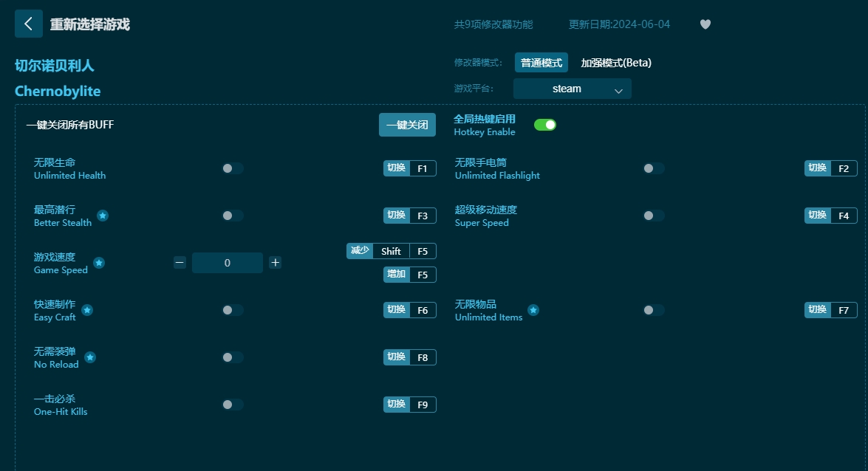Click the 切换 F9 button for One-Hit Kills
868x471 pixels.
point(409,404)
